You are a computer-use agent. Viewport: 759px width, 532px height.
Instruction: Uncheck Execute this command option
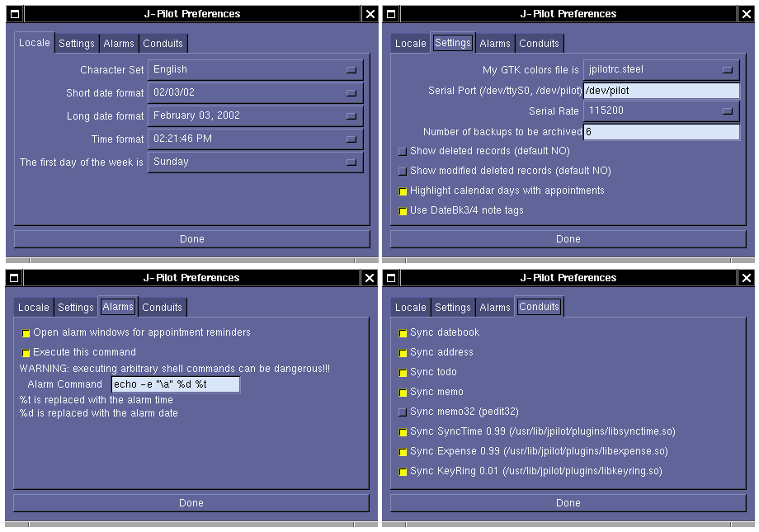(x=26, y=353)
